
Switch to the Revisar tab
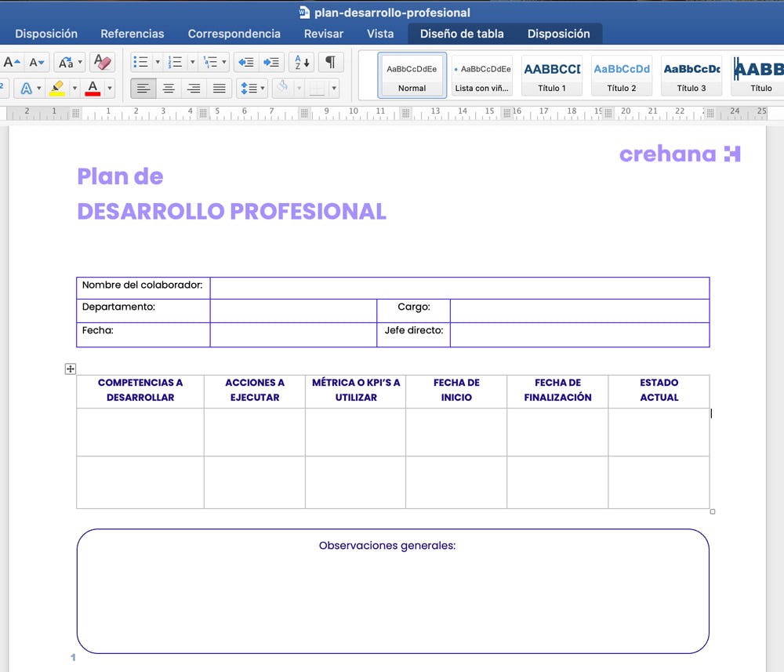click(x=324, y=34)
